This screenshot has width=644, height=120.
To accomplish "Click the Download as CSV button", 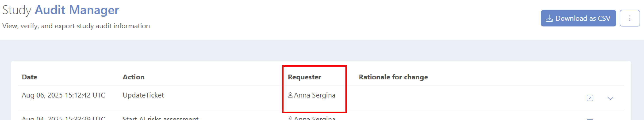I will (578, 18).
